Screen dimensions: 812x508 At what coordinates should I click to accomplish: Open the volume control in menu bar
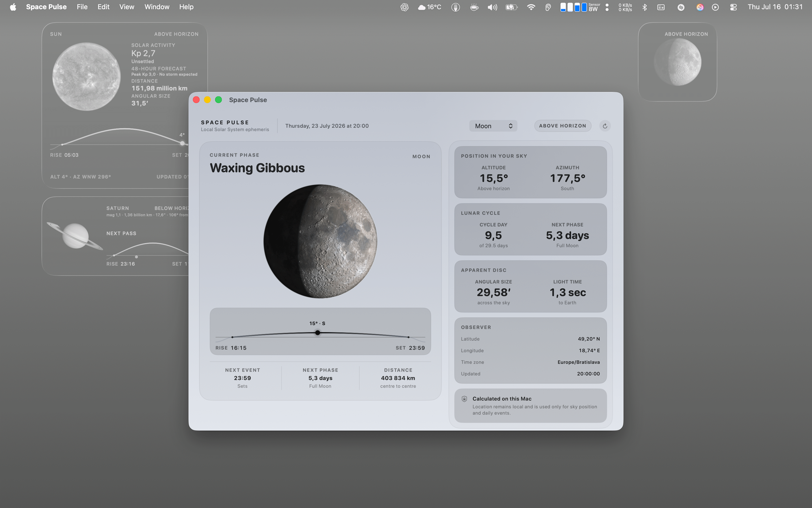(x=492, y=7)
